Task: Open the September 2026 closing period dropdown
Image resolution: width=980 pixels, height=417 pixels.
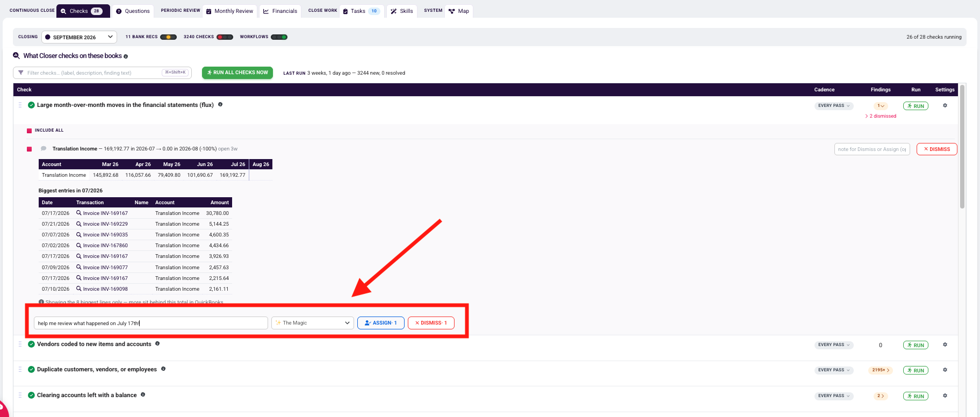Action: (x=79, y=37)
